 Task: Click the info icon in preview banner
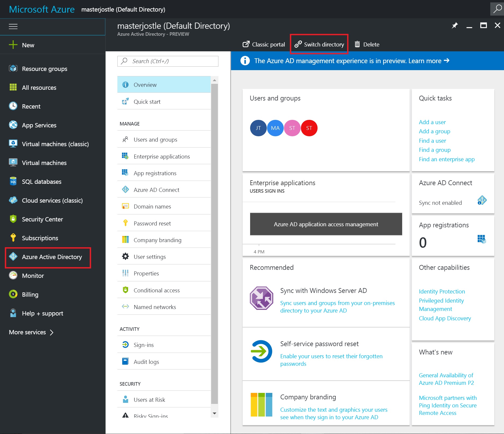pyautogui.click(x=245, y=61)
